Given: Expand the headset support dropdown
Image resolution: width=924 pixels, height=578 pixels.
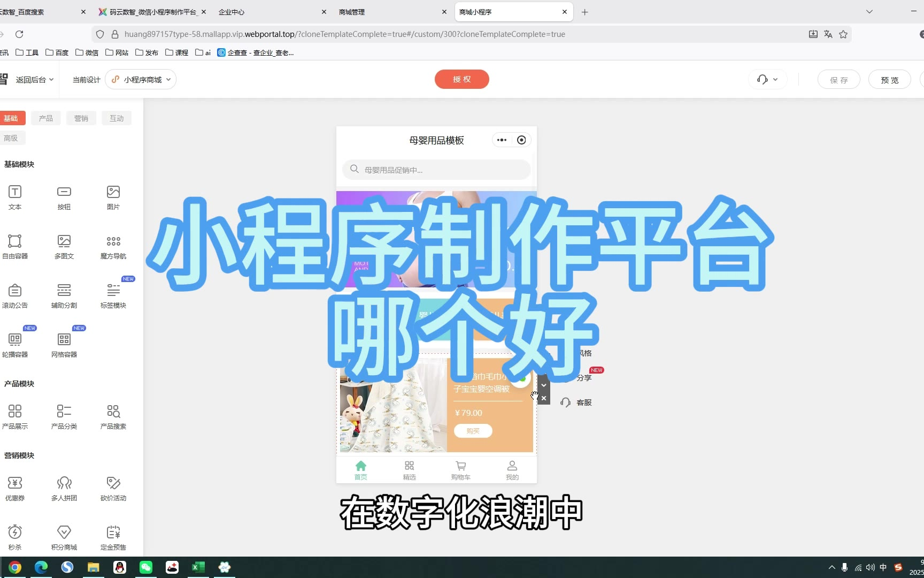Looking at the screenshot, I should [x=767, y=80].
